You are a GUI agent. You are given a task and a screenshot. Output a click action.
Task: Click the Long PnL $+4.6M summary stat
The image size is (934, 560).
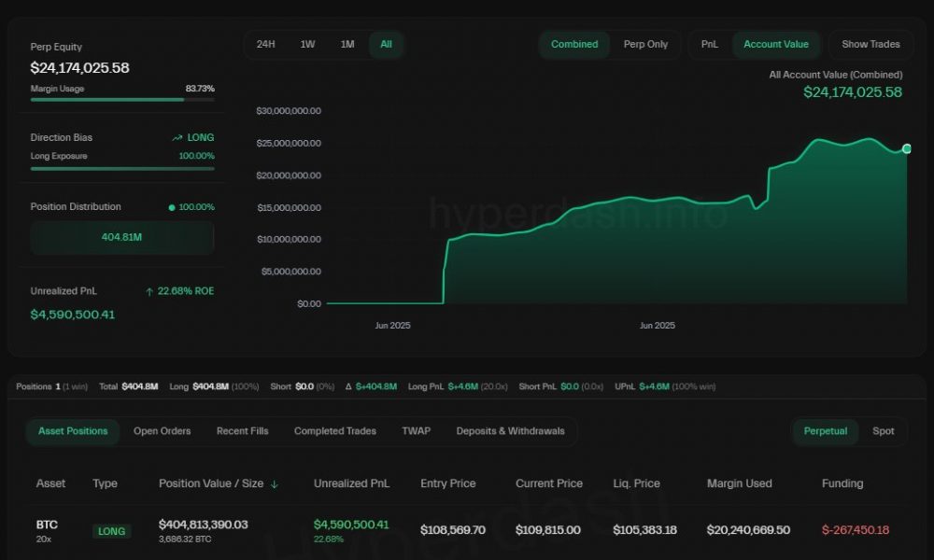458,386
